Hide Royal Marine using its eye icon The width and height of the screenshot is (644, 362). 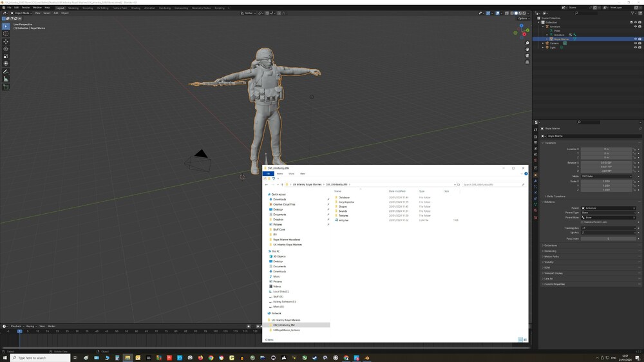(635, 39)
